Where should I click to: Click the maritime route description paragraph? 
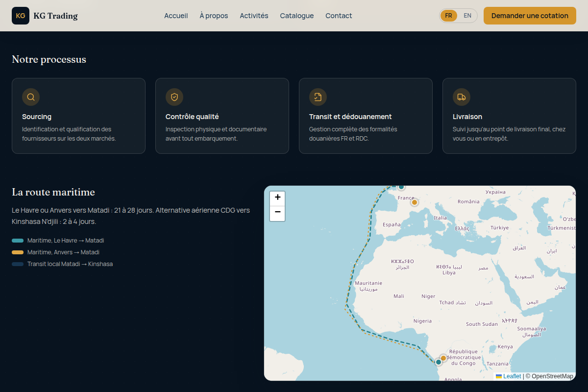pyautogui.click(x=131, y=216)
